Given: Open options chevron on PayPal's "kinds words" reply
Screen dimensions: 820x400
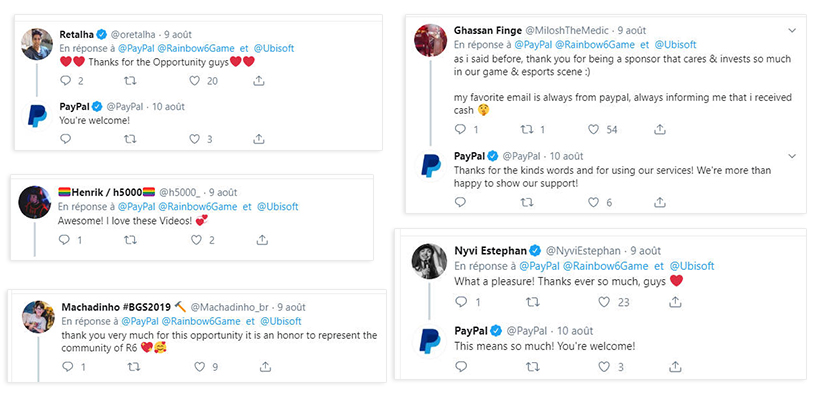Looking at the screenshot, I should [x=791, y=156].
